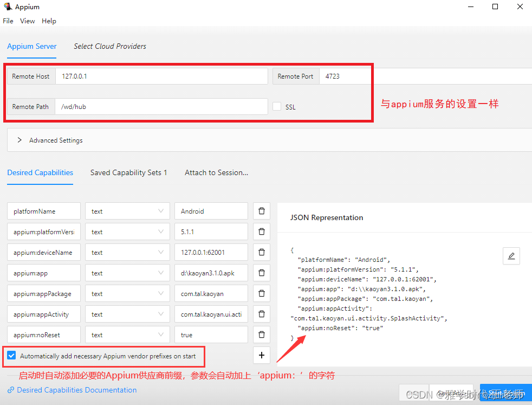Screen dimensions: 532x405
Task: Open the File menu
Action: click(8, 21)
